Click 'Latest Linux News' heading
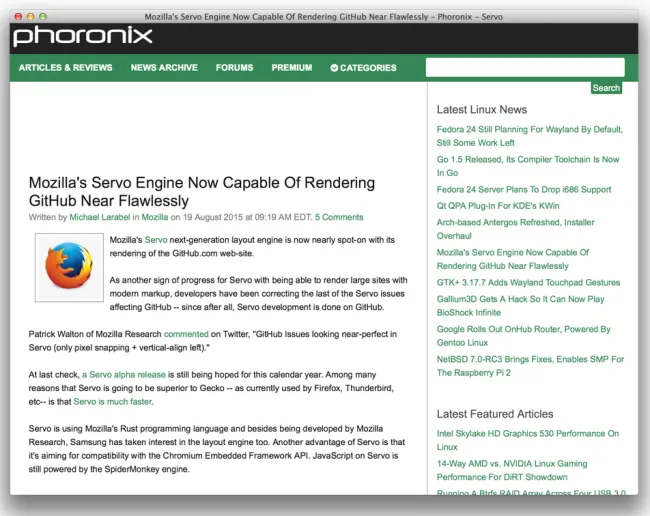 482,109
